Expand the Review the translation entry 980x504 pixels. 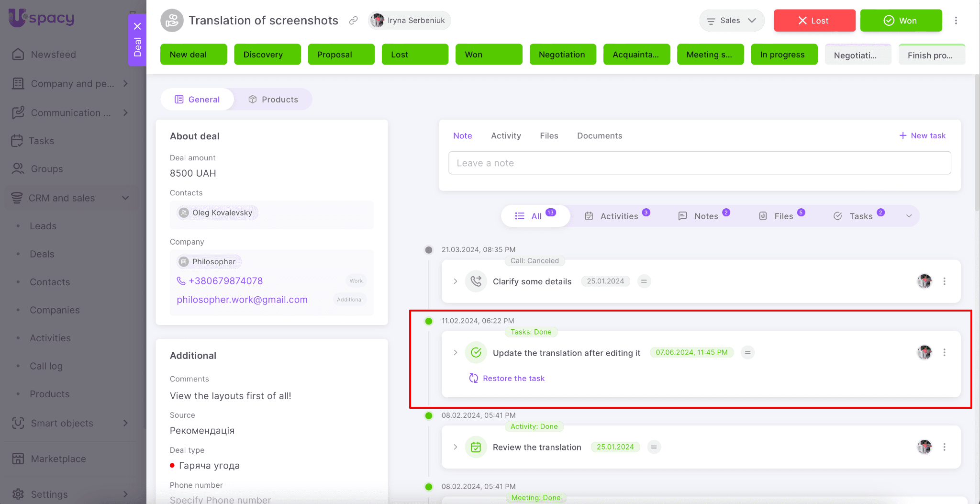point(455,447)
